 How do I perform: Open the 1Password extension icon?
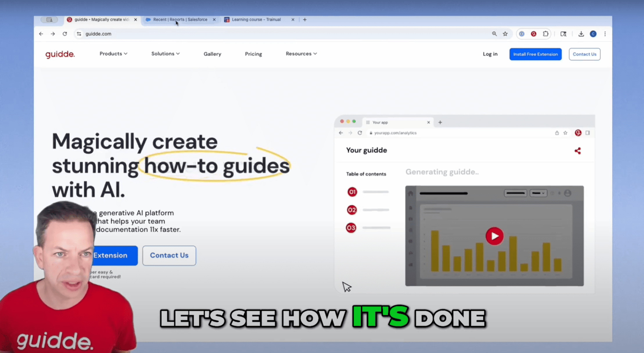click(x=522, y=34)
